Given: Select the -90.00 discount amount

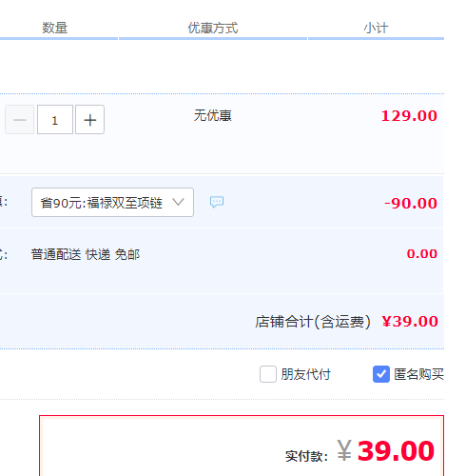Looking at the screenshot, I should [x=411, y=204].
